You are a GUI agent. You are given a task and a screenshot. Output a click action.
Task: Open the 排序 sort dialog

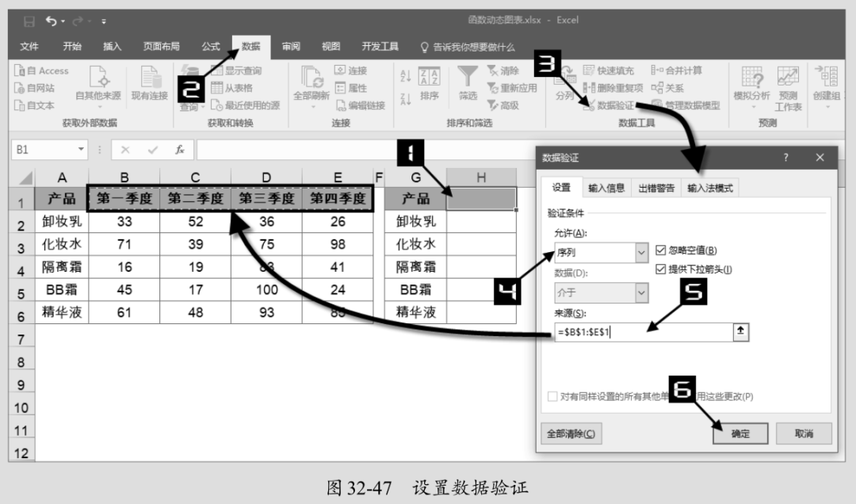[430, 83]
